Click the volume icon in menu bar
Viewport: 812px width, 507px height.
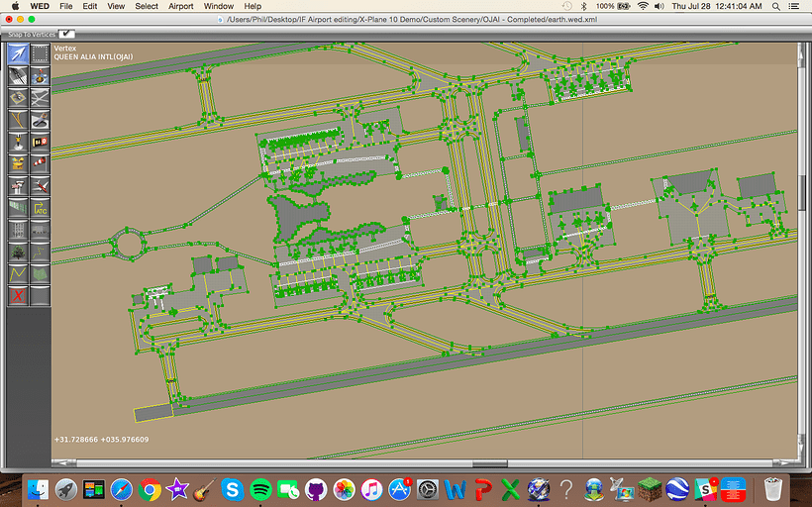[x=660, y=6]
